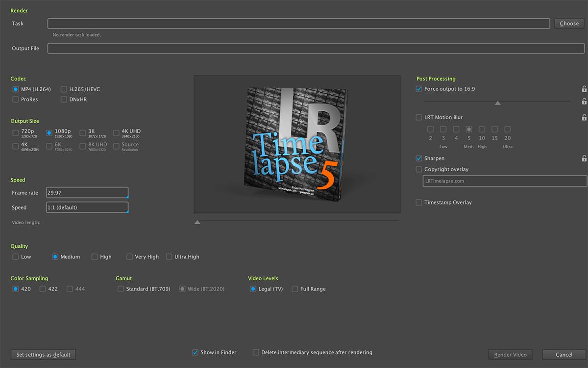The height and width of the screenshot is (368, 588).
Task: Select motion blur value 2
Action: click(x=430, y=130)
